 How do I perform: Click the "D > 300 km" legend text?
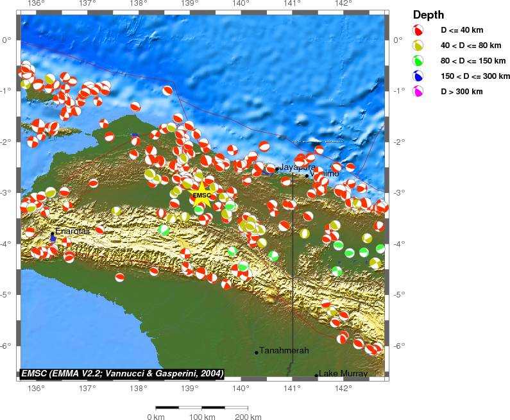coord(461,92)
